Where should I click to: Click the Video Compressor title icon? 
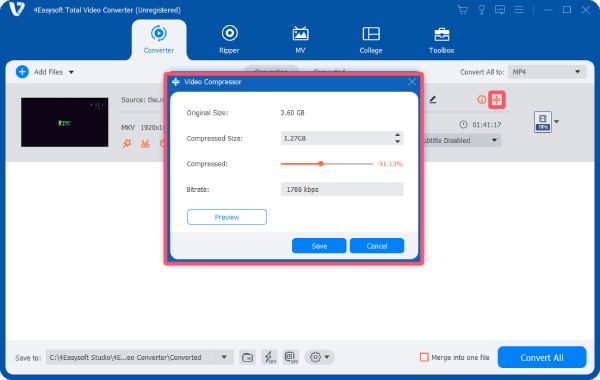(176, 82)
